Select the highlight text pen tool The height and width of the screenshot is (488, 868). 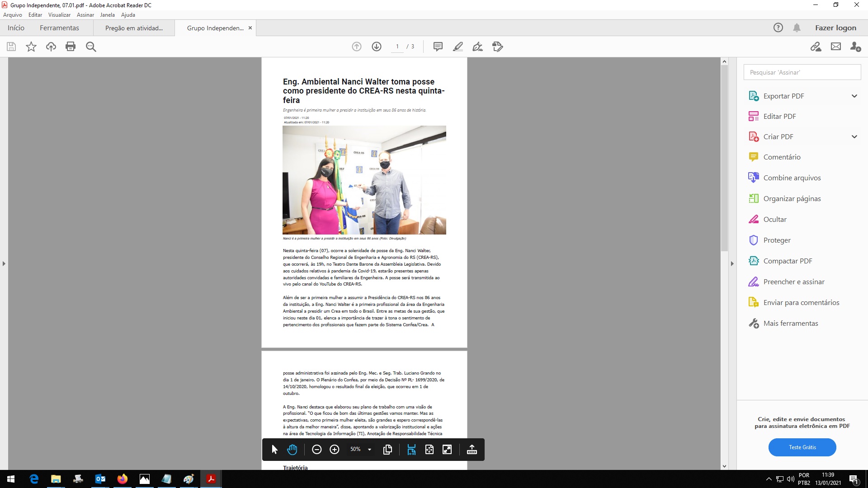coord(458,47)
